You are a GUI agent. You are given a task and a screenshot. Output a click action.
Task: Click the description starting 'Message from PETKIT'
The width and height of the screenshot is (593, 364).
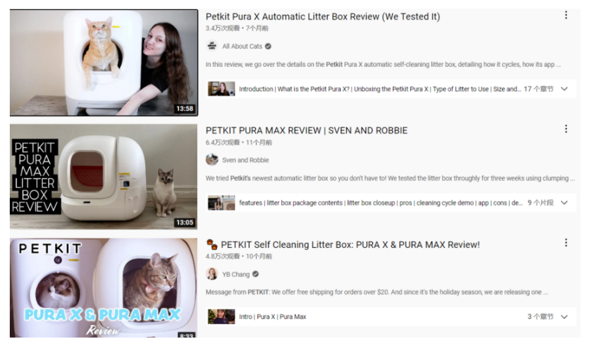(x=377, y=292)
